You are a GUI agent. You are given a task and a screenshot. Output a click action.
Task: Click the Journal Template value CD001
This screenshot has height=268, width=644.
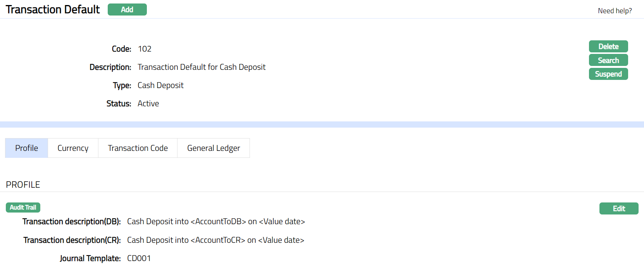point(139,258)
